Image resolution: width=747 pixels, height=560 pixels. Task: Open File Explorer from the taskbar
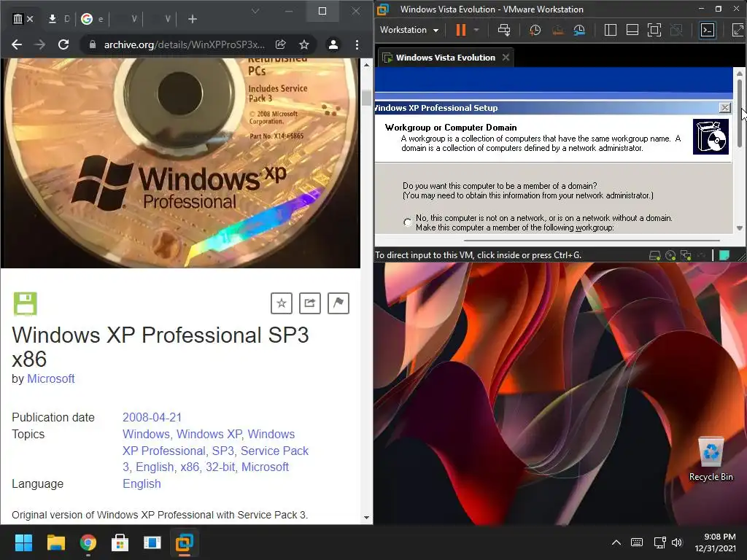coord(55,542)
